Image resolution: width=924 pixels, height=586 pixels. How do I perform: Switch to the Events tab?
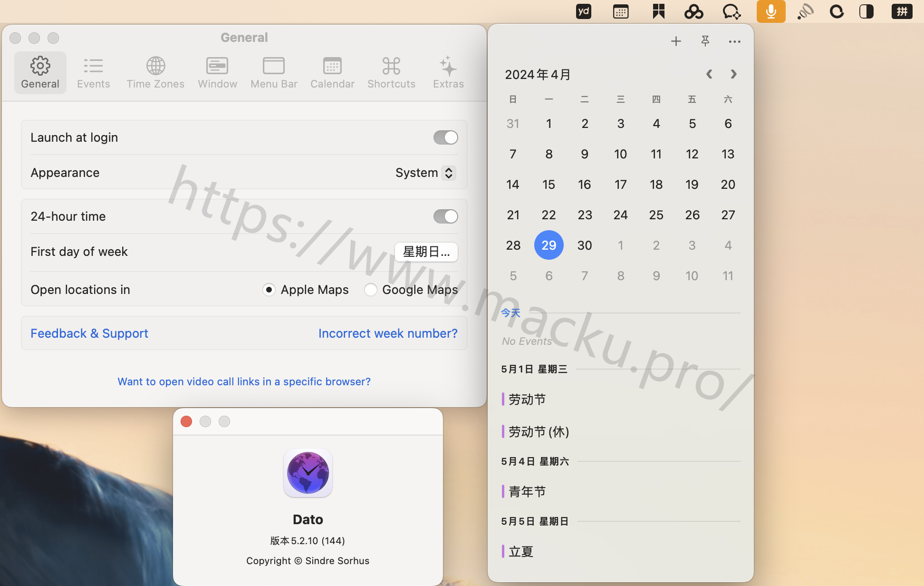(93, 73)
